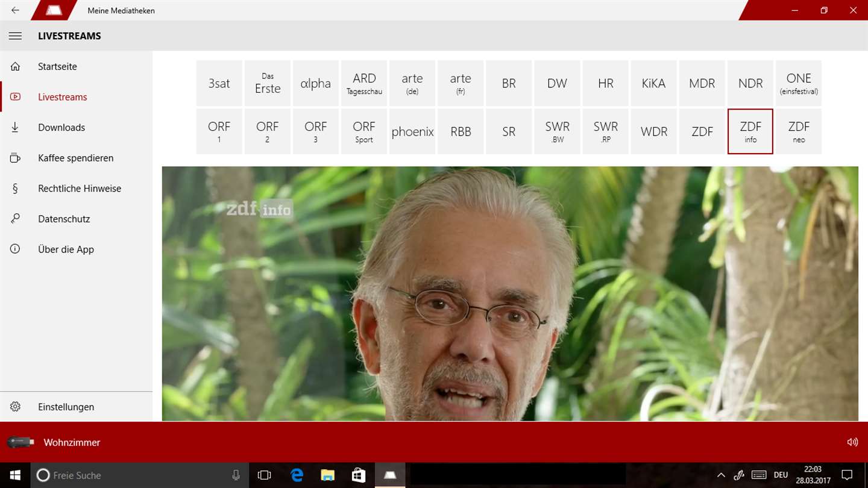The width and height of the screenshot is (868, 488).
Task: Choose the HR livestream
Action: point(606,83)
